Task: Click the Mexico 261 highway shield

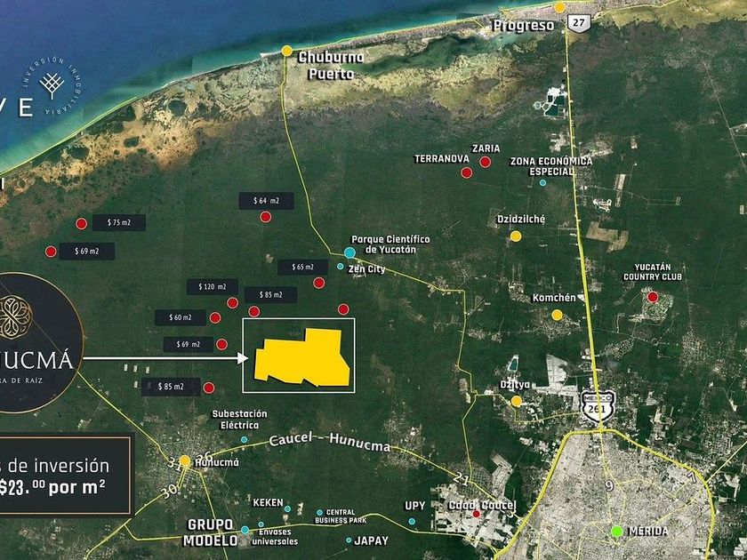Action: pyautogui.click(x=598, y=405)
